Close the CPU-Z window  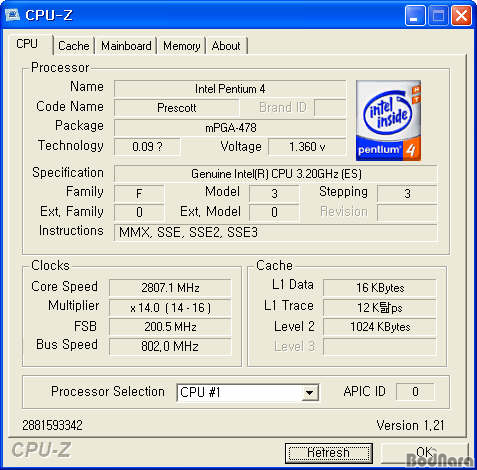click(x=461, y=15)
